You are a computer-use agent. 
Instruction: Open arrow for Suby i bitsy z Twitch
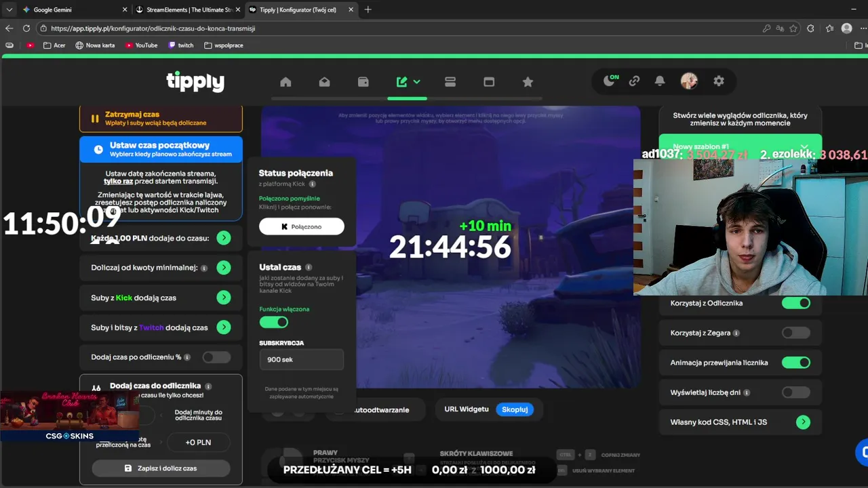coord(224,327)
